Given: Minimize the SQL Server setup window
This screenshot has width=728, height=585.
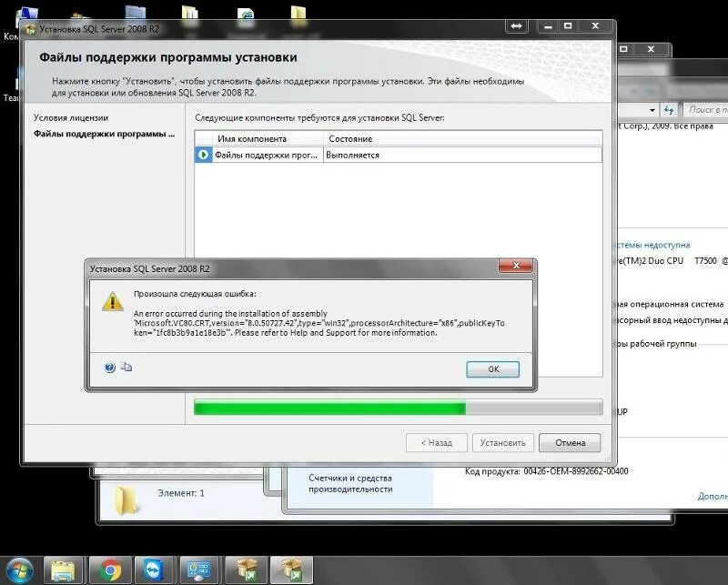Looking at the screenshot, I should pyautogui.click(x=548, y=26).
